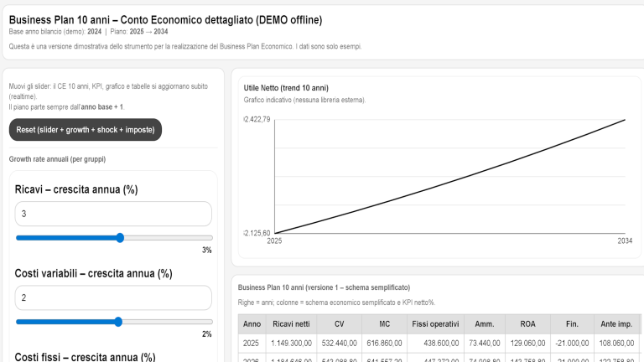The image size is (644, 362).
Task: Click the 129.060,00 ROA value cell
Action: 527,344
